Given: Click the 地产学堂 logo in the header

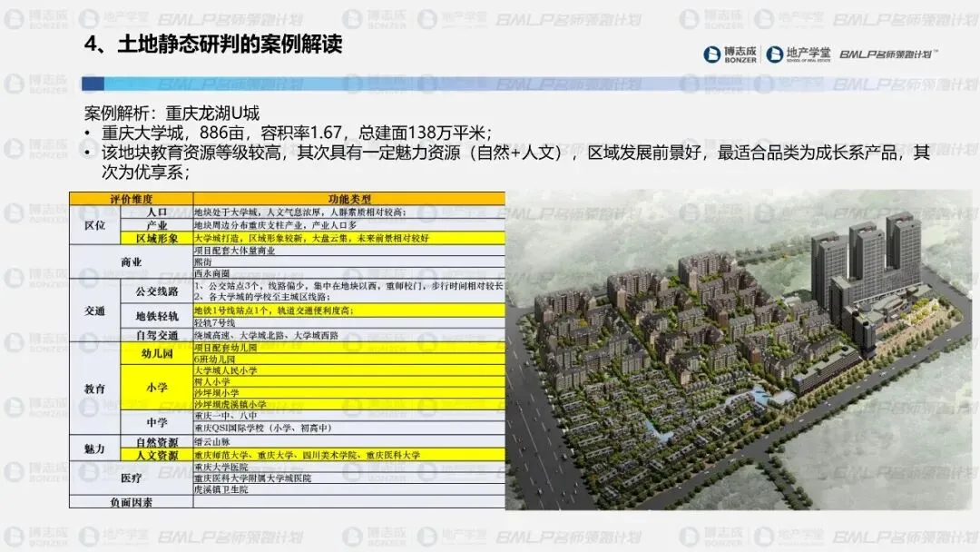Looking at the screenshot, I should 799,54.
